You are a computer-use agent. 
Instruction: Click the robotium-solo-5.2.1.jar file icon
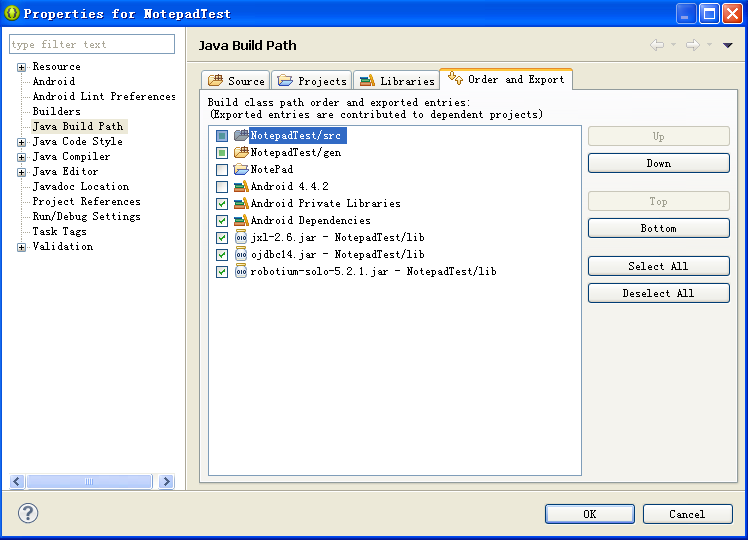click(241, 271)
